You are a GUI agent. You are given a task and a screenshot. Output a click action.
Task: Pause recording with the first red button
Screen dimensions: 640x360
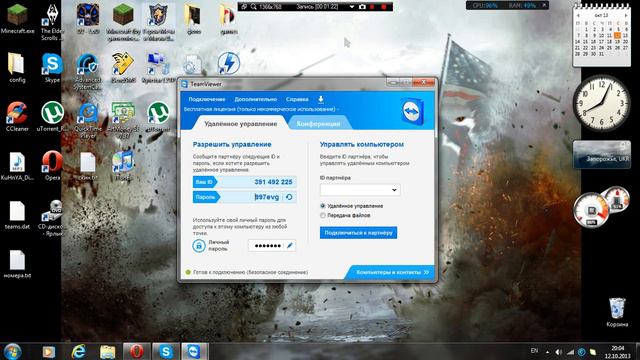coord(372,7)
